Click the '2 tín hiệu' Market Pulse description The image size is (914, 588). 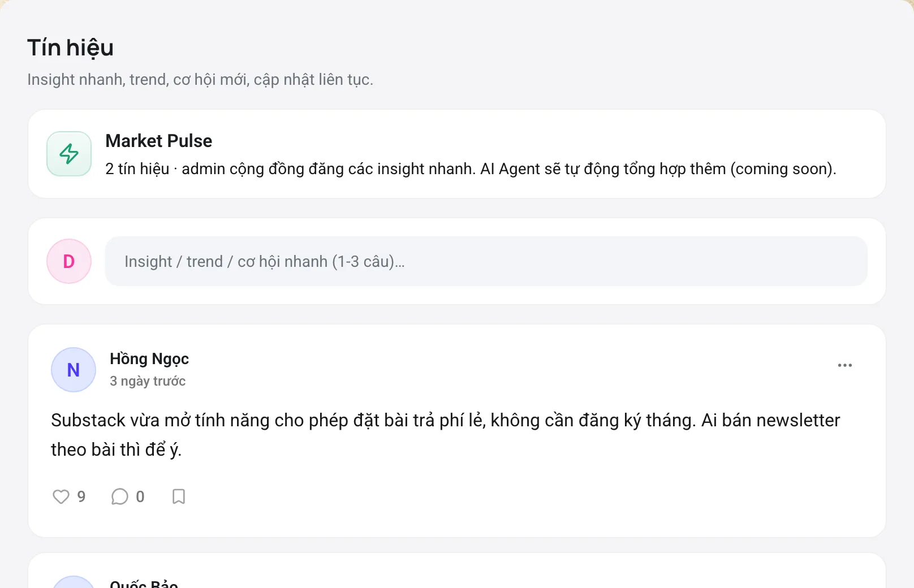(x=471, y=169)
